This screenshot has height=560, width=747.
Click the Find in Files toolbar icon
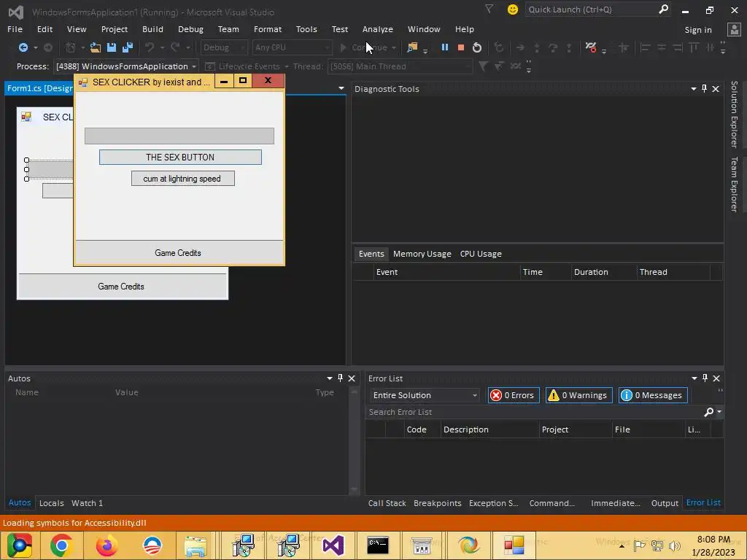pos(413,47)
